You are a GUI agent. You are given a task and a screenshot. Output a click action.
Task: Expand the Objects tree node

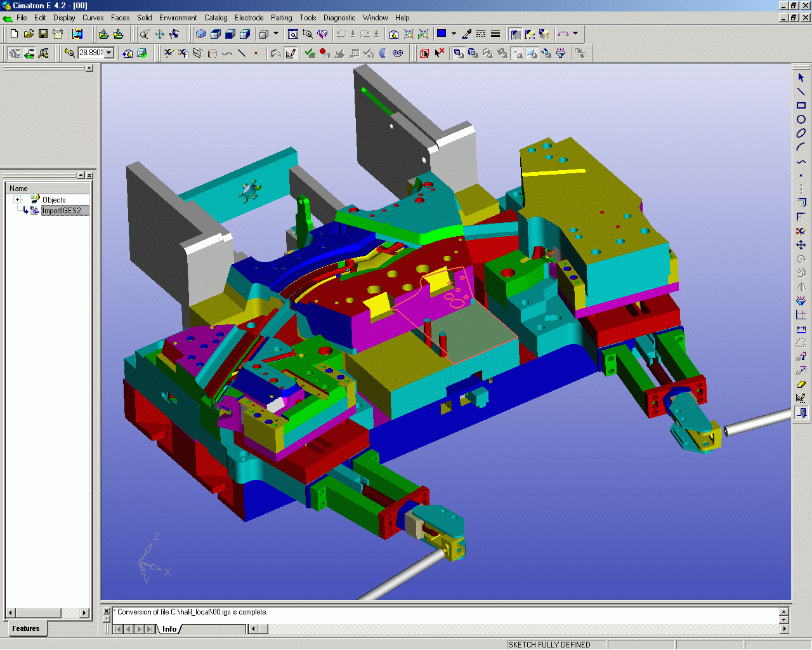tap(17, 199)
